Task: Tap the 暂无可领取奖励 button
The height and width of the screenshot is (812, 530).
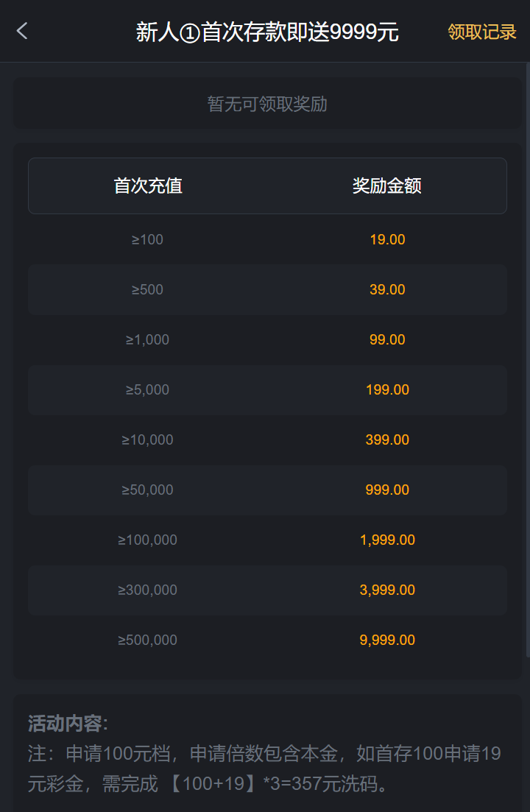Action: [267, 104]
